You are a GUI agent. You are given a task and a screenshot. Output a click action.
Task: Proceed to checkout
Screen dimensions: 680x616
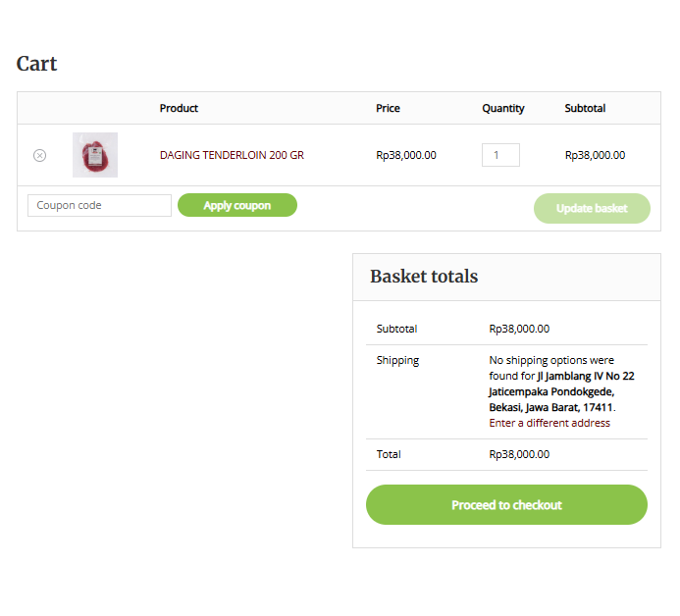(506, 505)
